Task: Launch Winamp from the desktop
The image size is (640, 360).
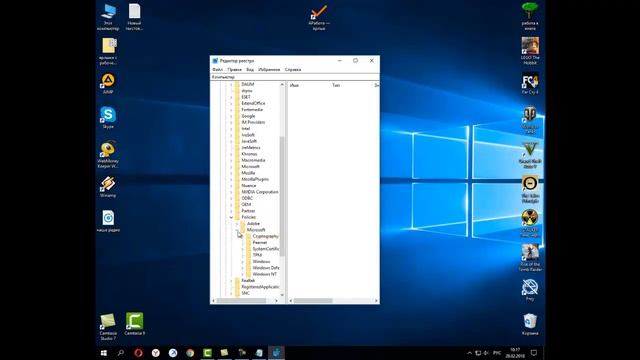Action: point(108,187)
